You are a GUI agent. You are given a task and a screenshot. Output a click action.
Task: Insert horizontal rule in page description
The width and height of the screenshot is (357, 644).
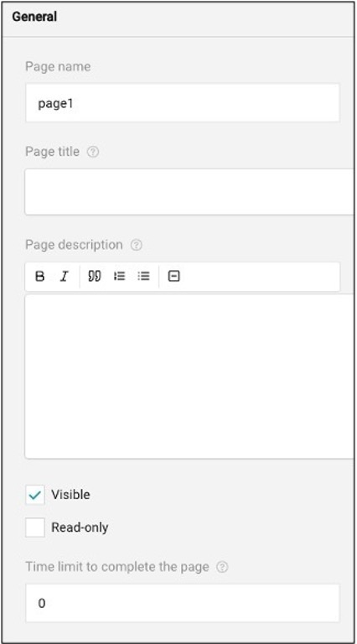(x=174, y=276)
